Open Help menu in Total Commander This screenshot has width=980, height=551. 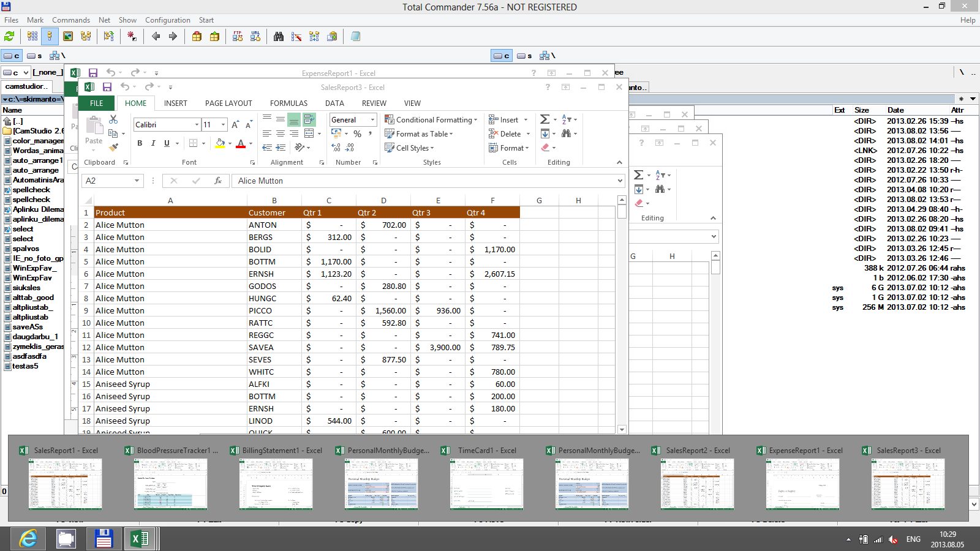[x=968, y=20]
